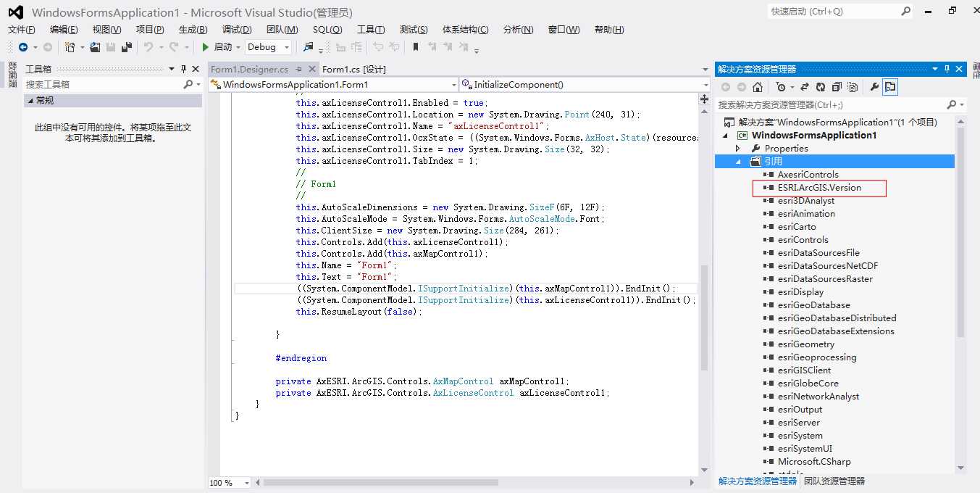Image resolution: width=980 pixels, height=493 pixels.
Task: Open the 调试(D) menu
Action: [237, 30]
